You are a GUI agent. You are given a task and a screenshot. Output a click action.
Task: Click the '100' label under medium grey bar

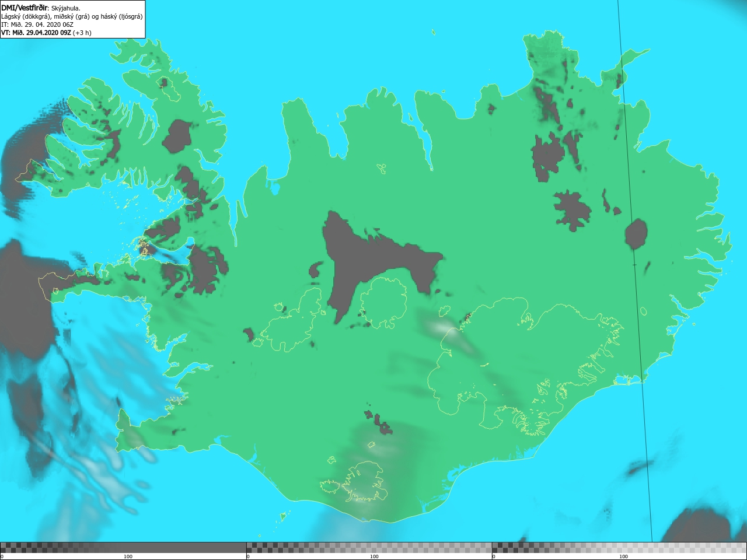point(374,556)
